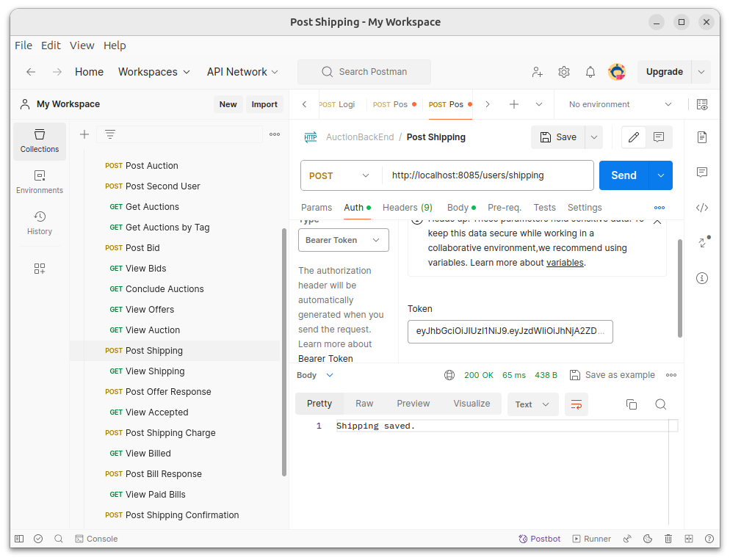Screen dimensions: 730x560
Task: Open the HTTP method POST dropdown
Action: pos(340,175)
